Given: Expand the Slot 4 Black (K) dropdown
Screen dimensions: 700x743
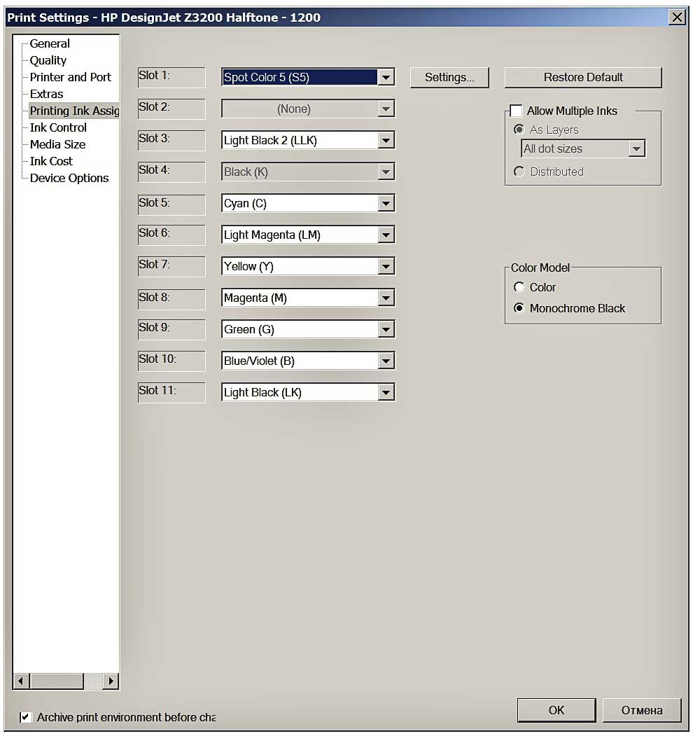Looking at the screenshot, I should click(308, 172).
